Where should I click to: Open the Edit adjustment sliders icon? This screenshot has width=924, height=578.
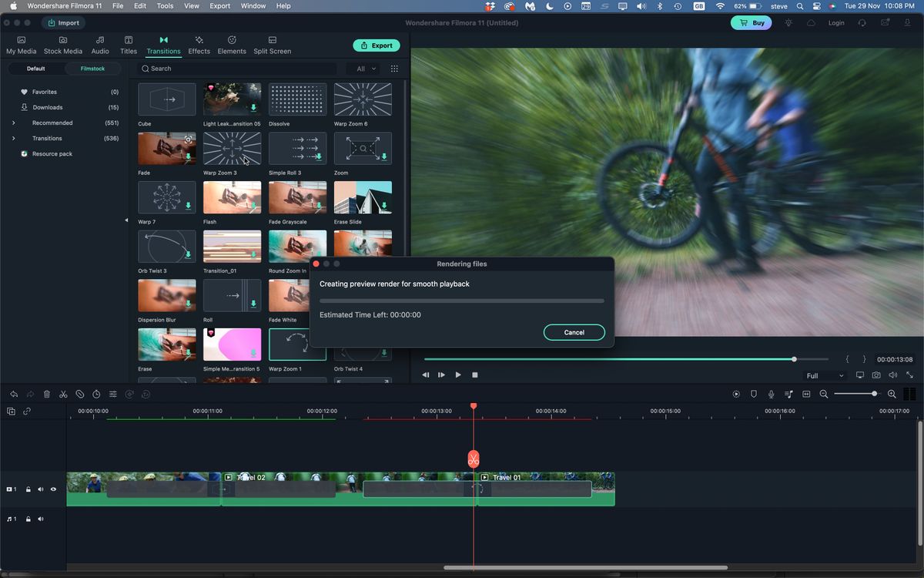(112, 394)
